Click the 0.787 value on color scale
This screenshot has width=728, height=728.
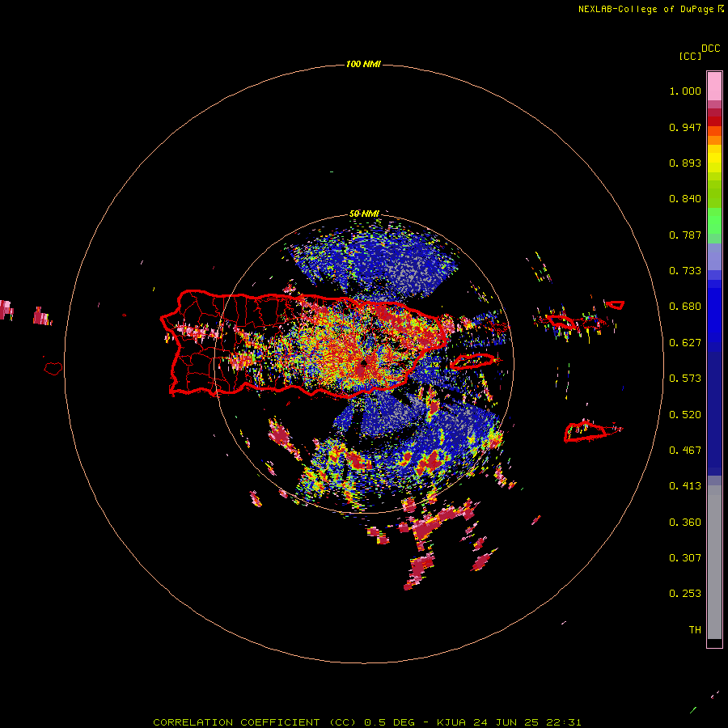685,235
